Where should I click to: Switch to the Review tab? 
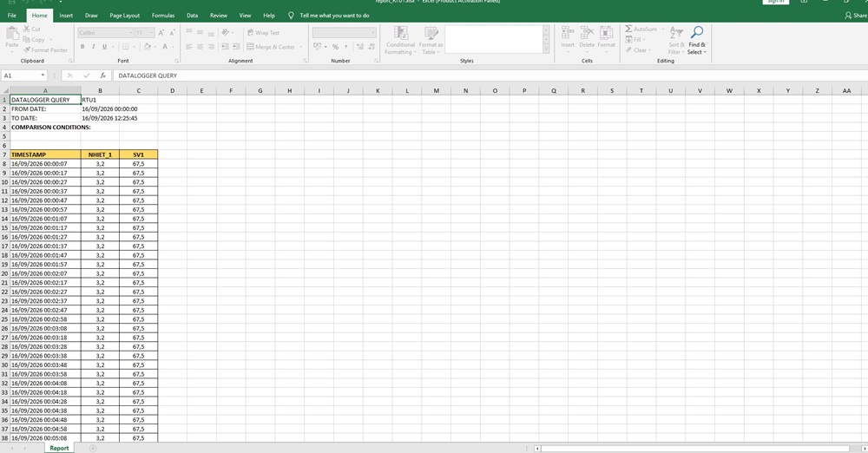click(x=218, y=16)
